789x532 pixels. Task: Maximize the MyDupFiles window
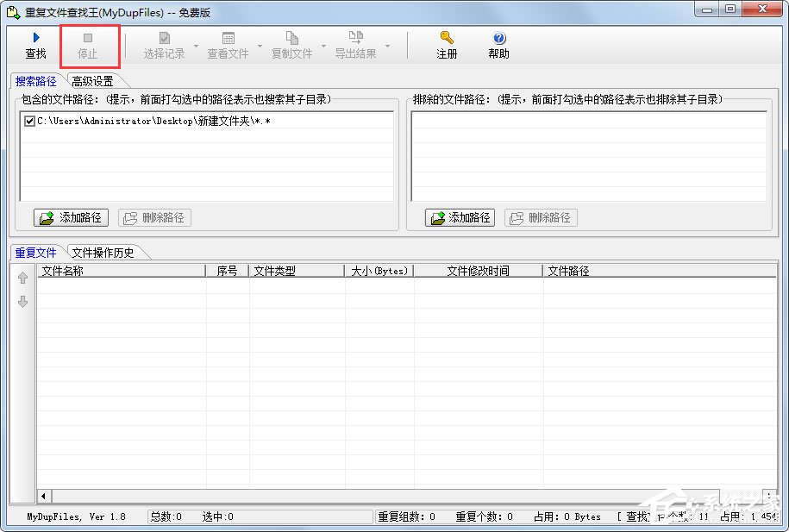click(x=730, y=9)
